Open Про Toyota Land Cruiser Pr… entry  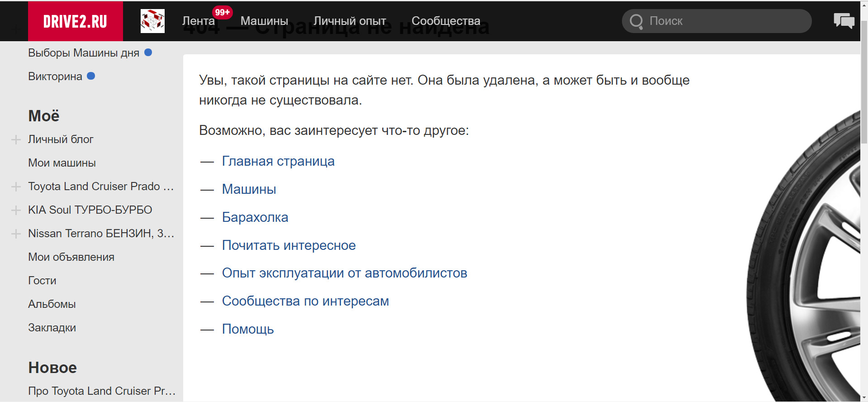pyautogui.click(x=102, y=391)
